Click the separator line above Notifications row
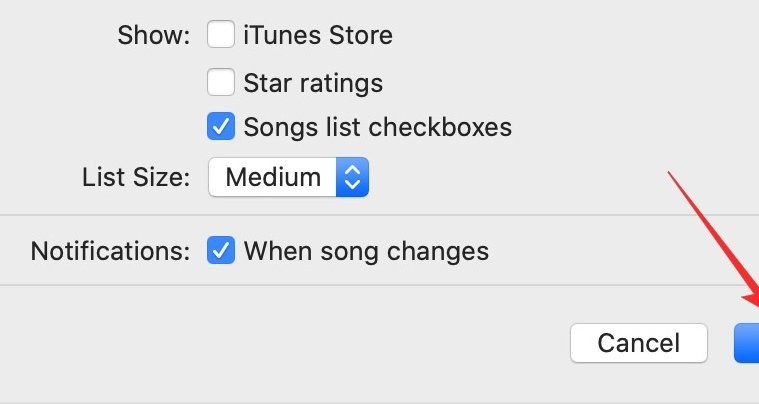Image resolution: width=759 pixels, height=404 pixels. click(x=380, y=214)
